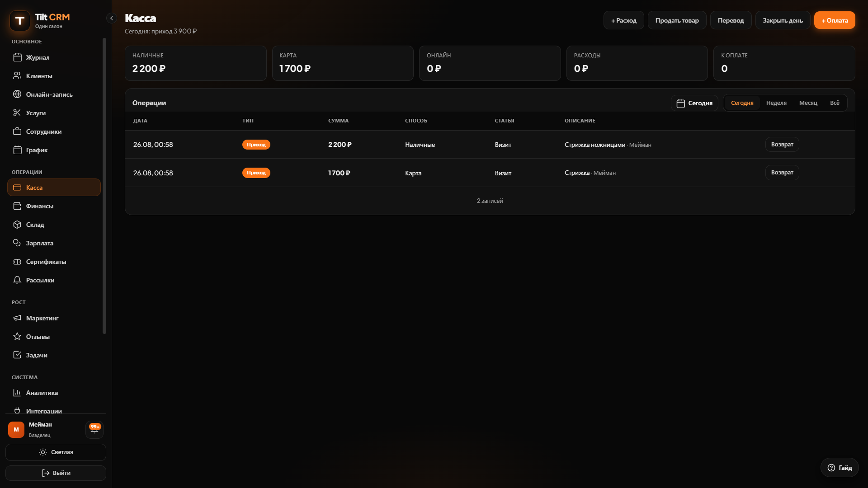Click Возврат for the 1700 ₽ Карта row

click(x=782, y=173)
